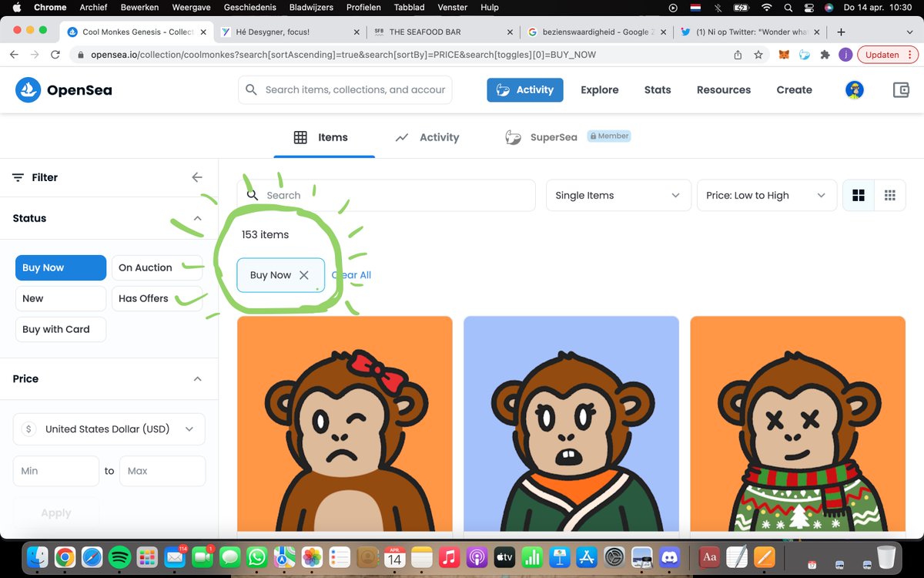
Task: Go back to the previous page
Action: 14,55
